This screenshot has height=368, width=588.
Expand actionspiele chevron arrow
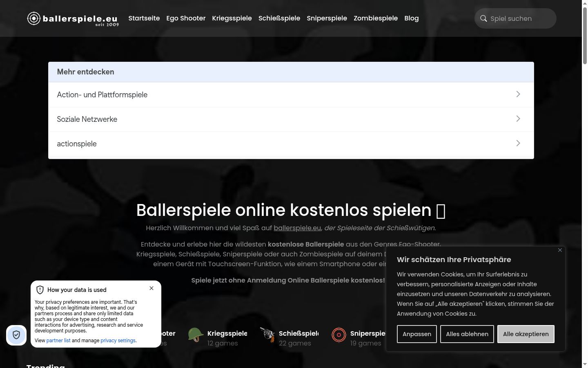click(x=518, y=143)
